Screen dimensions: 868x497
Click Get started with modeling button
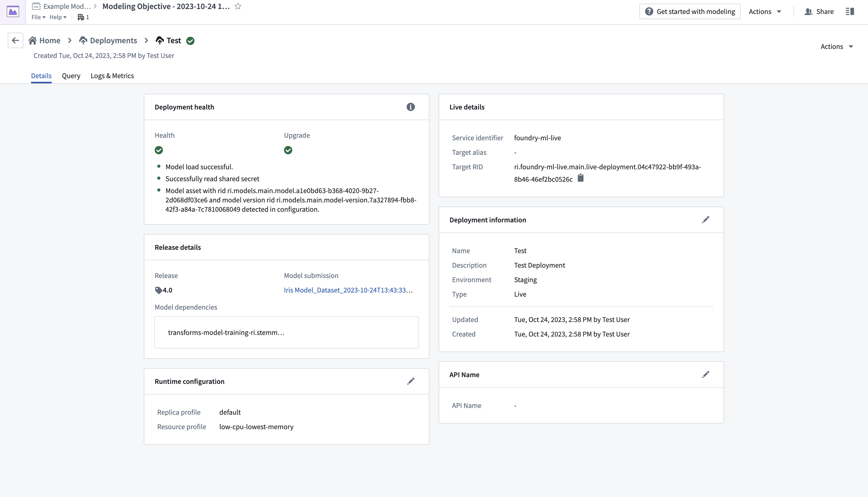[690, 12]
